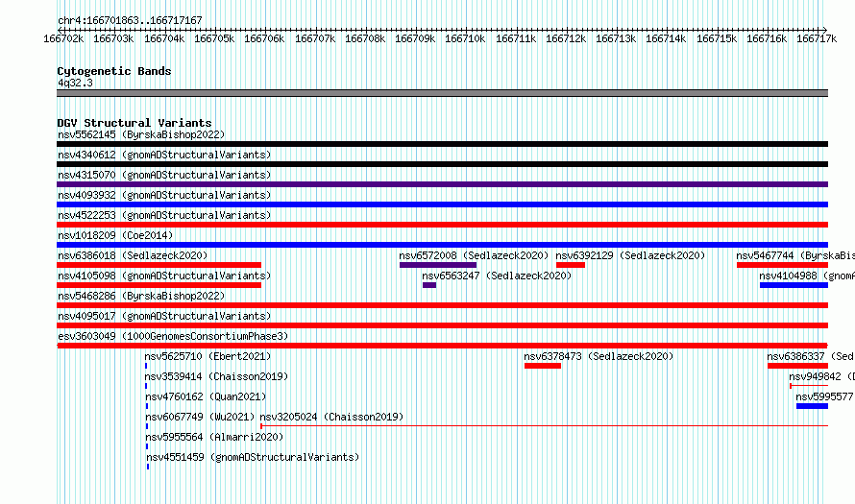Select the red nsv6392129 variant bar
The image size is (855, 504).
pyautogui.click(x=571, y=265)
